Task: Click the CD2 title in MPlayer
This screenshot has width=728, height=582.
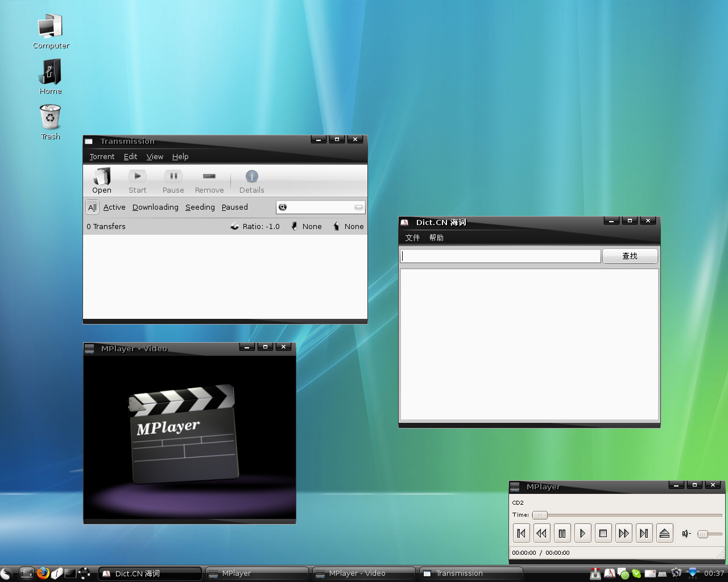Action: (518, 503)
